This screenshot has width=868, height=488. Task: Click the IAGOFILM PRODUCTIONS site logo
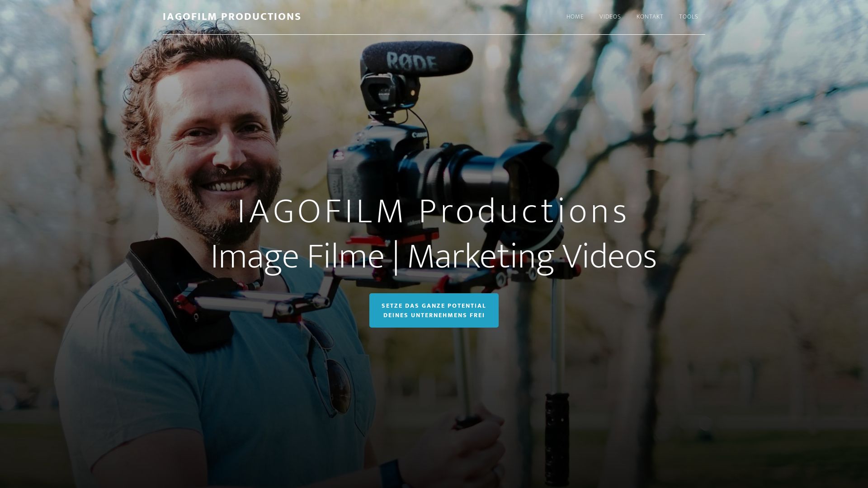(232, 17)
